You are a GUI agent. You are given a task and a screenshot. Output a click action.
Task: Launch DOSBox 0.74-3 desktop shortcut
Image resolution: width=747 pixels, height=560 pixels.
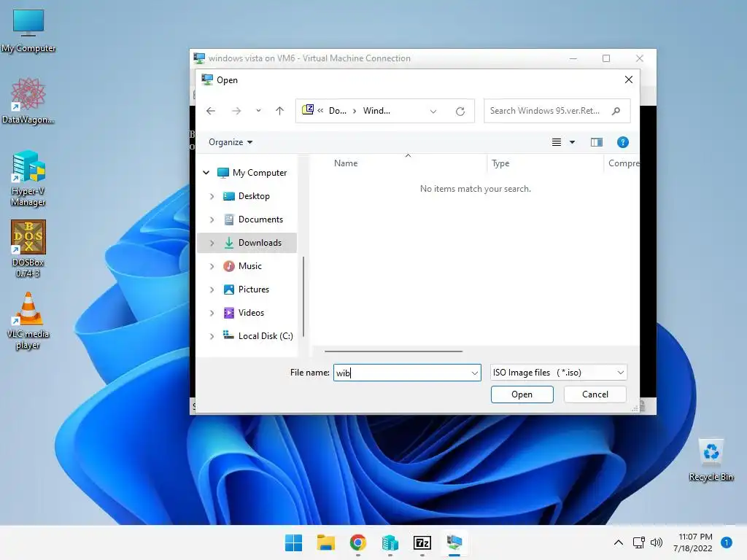28,249
